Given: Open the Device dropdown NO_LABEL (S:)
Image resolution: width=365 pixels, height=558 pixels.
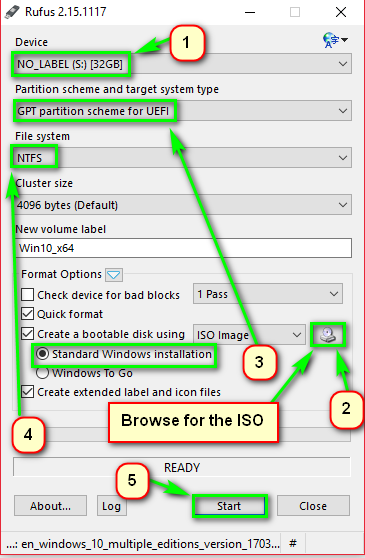Looking at the screenshot, I should [x=183, y=64].
